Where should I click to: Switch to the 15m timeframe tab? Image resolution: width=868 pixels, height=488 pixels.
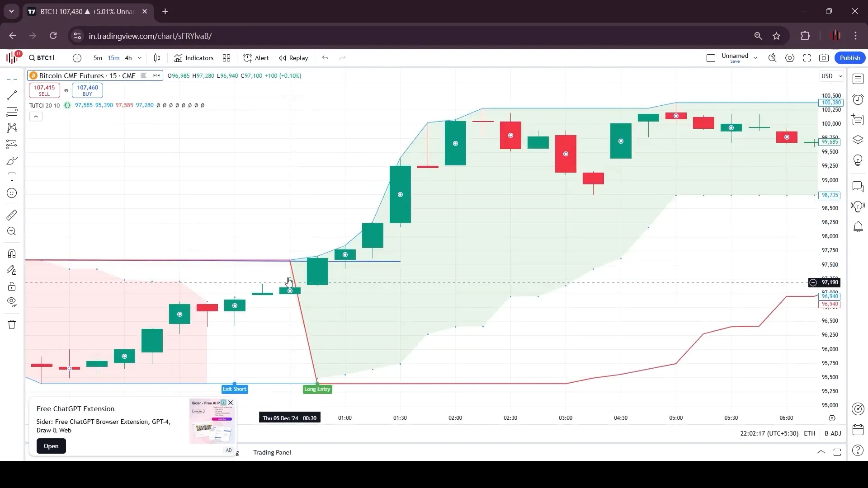tap(113, 58)
